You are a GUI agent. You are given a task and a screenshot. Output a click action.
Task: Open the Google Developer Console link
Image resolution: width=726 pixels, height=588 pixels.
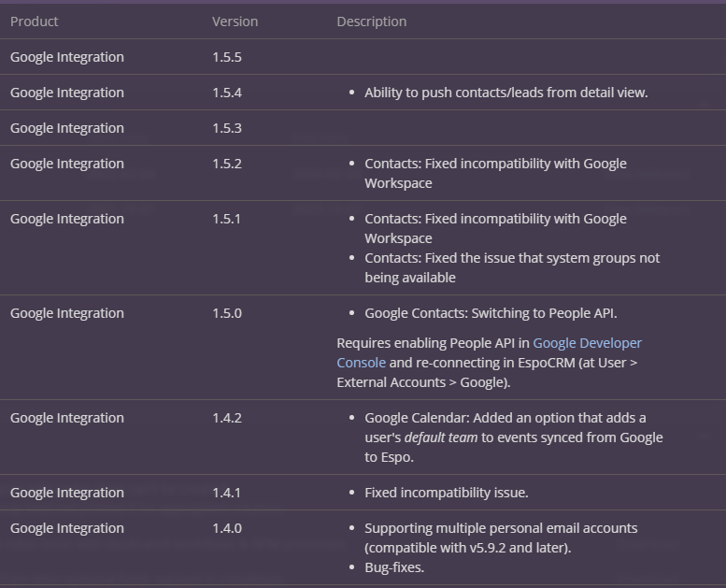pyautogui.click(x=587, y=343)
